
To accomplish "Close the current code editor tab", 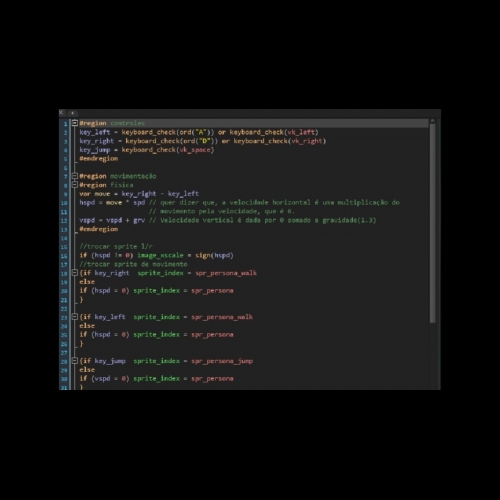I will pos(61,113).
